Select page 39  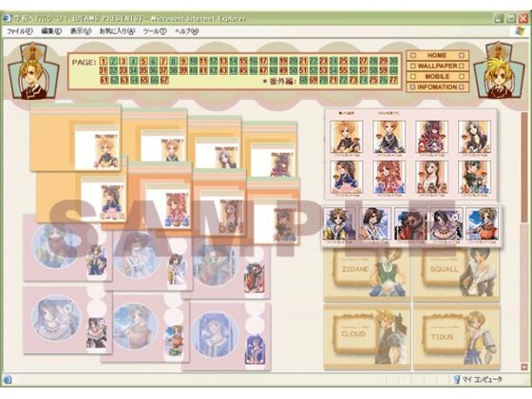pos(183,71)
